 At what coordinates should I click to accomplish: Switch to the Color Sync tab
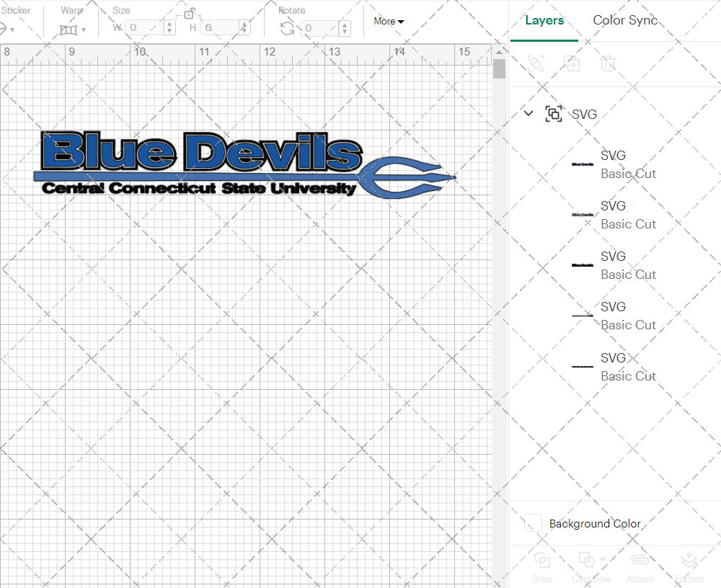tap(625, 20)
